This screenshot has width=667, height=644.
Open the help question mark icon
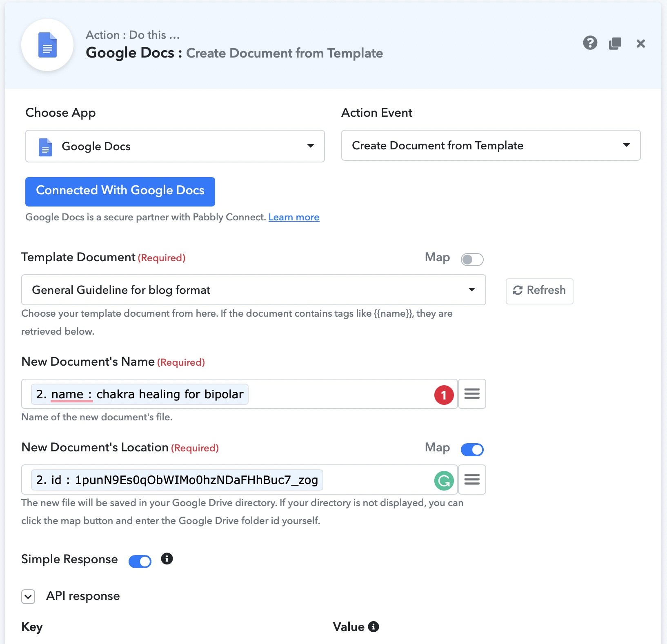coord(590,43)
